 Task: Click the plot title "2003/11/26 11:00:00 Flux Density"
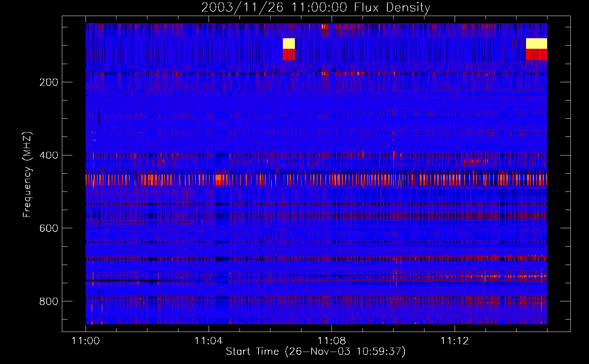pos(316,7)
